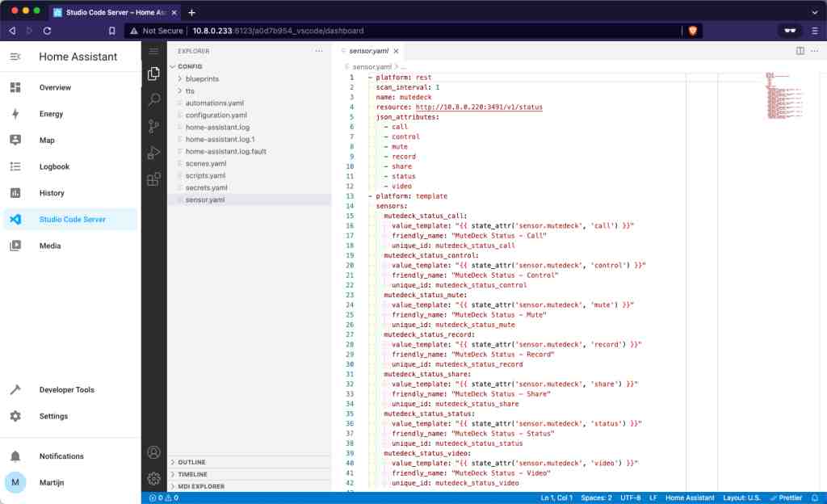The image size is (827, 504).
Task: Click the Overview dashboard icon
Action: click(15, 87)
